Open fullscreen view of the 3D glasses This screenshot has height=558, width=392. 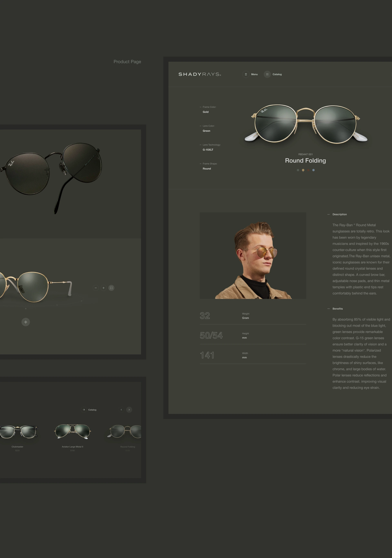[111, 288]
